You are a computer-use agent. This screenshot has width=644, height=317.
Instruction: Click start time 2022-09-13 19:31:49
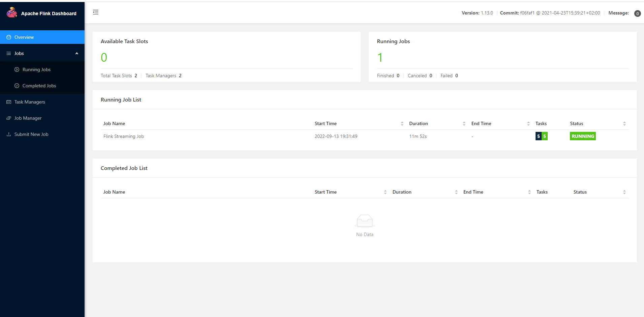(336, 136)
